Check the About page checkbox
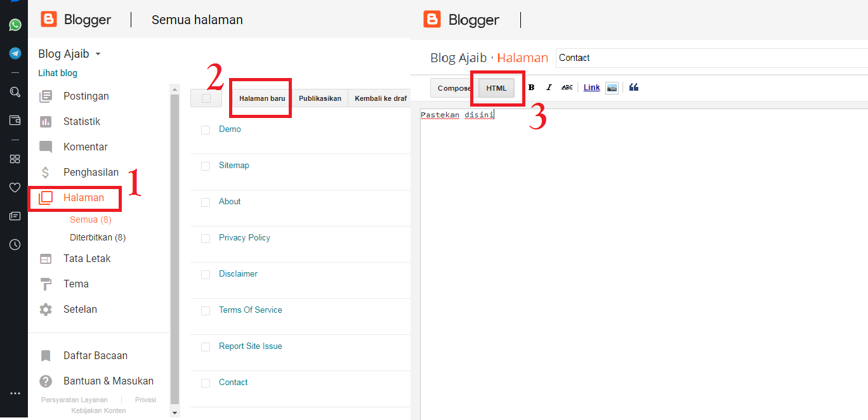Image resolution: width=868 pixels, height=420 pixels. (206, 202)
